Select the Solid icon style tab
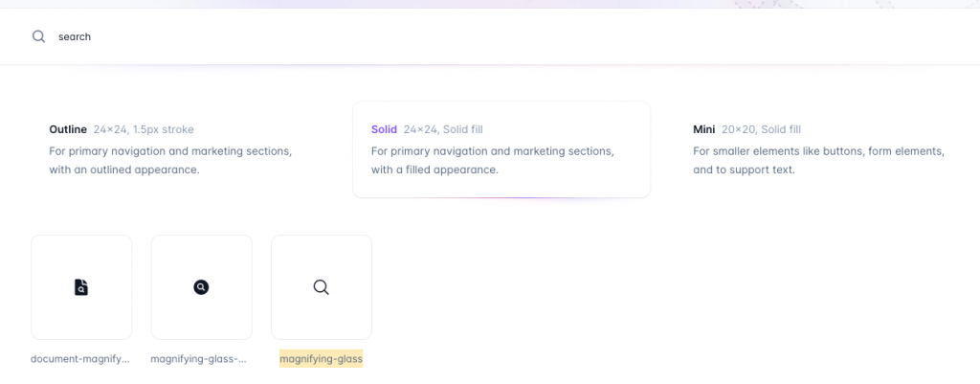Screen dimensions: 980x384 pyautogui.click(x=501, y=149)
